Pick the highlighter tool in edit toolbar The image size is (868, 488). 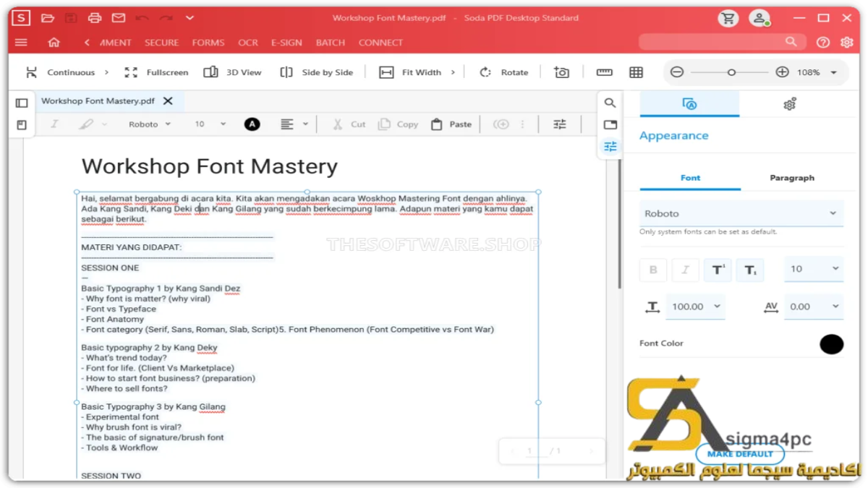86,124
